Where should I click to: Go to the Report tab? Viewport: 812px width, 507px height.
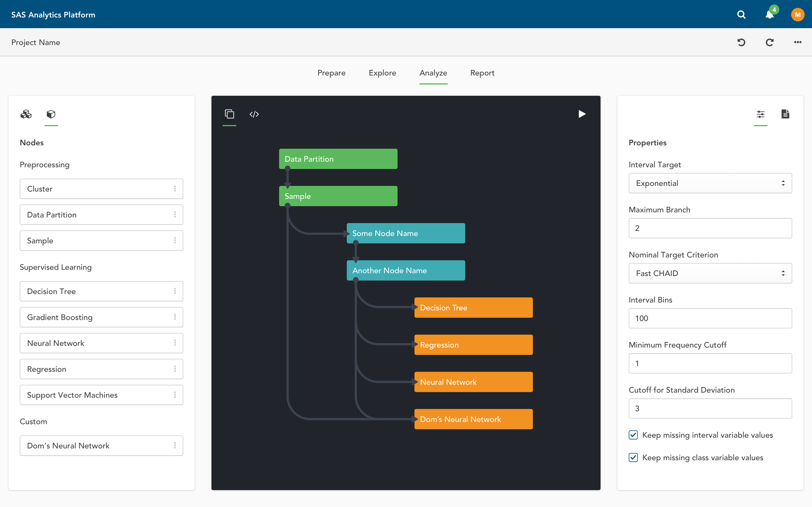[482, 73]
